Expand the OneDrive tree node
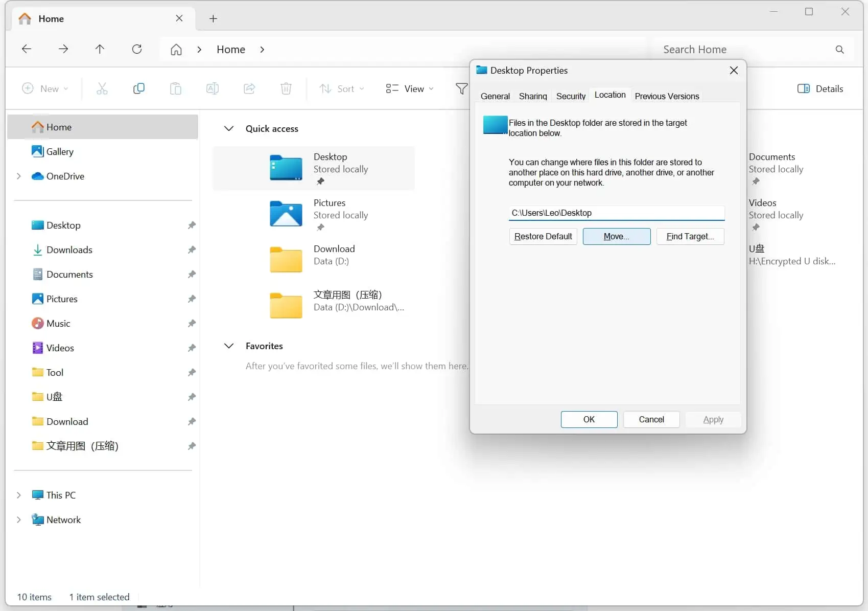868x611 pixels. point(19,176)
